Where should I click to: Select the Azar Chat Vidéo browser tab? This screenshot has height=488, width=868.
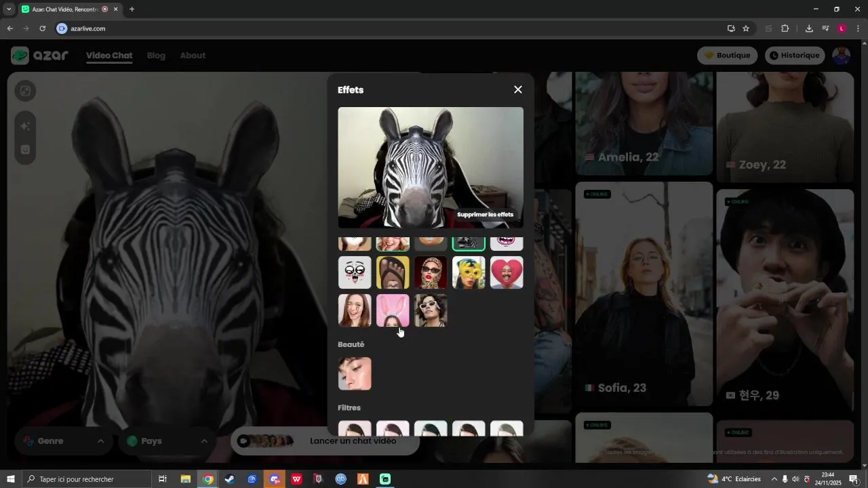coord(71,9)
